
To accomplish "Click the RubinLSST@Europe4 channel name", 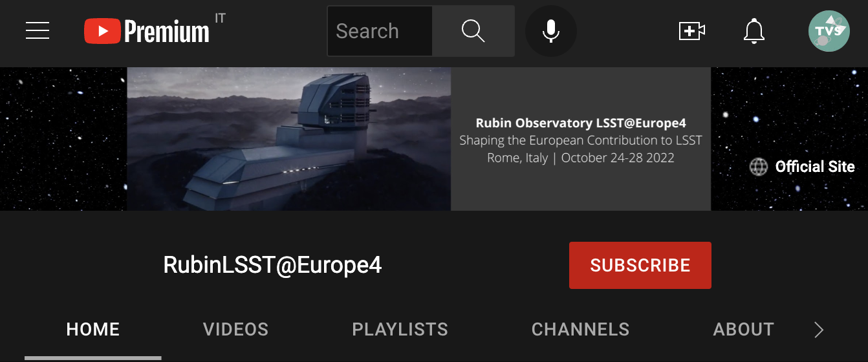I will pos(272,265).
